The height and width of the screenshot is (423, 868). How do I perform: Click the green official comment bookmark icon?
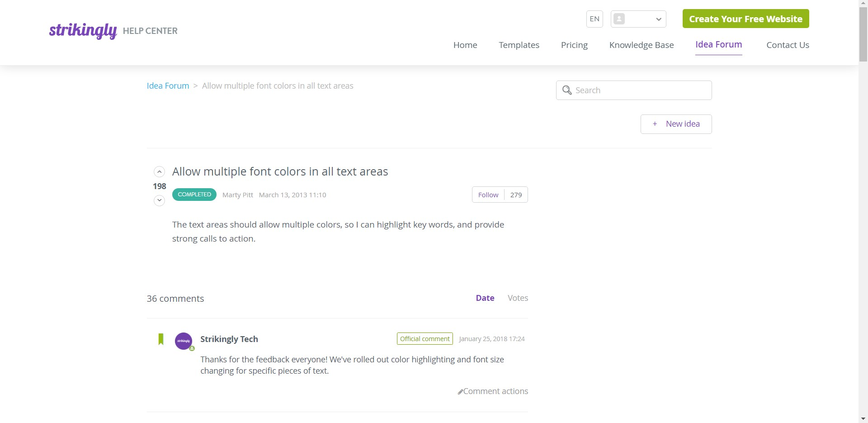point(160,339)
